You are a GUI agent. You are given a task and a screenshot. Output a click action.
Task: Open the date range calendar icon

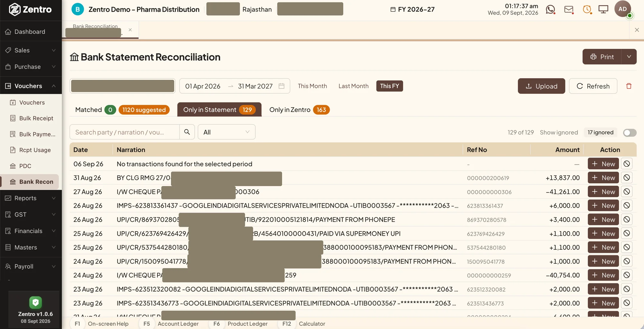point(281,86)
